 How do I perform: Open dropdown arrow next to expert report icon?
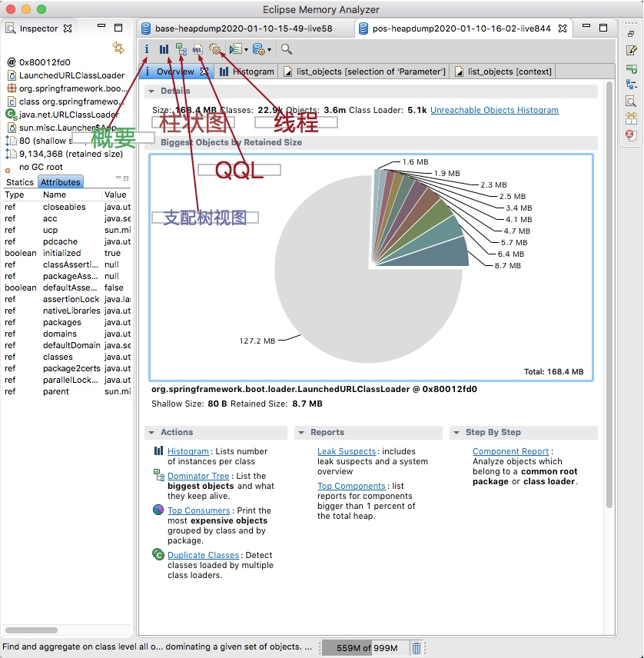tap(246, 49)
